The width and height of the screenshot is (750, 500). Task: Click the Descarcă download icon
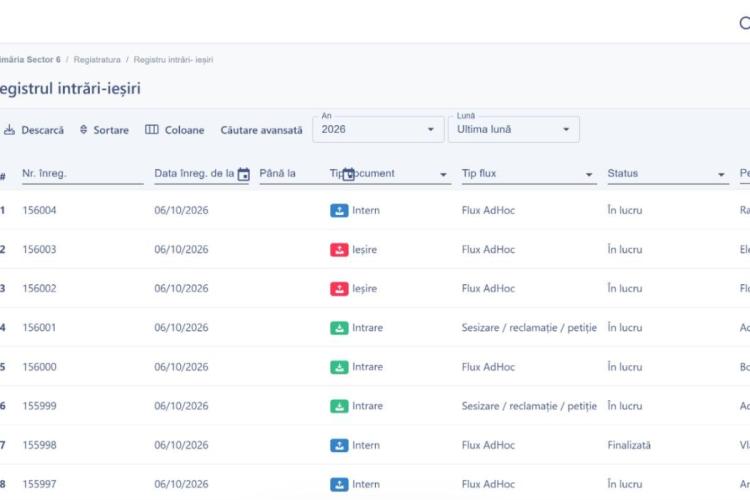(9, 130)
